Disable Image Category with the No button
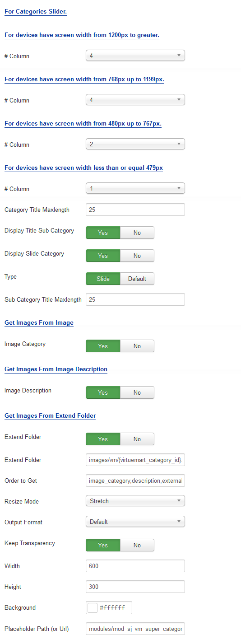The height and width of the screenshot is (644, 241). 137,346
